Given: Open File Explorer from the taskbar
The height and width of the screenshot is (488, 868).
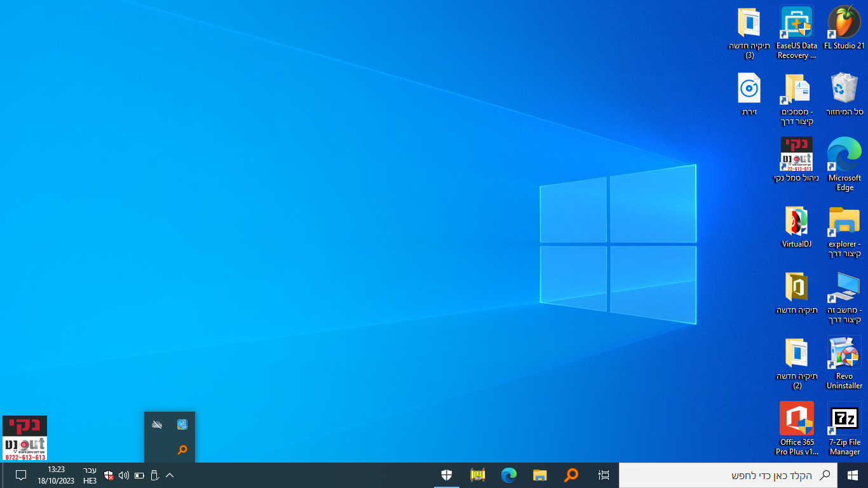Looking at the screenshot, I should point(540,475).
